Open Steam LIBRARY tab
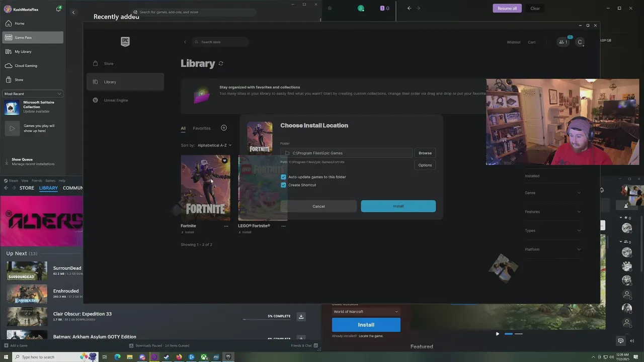 coord(48,188)
